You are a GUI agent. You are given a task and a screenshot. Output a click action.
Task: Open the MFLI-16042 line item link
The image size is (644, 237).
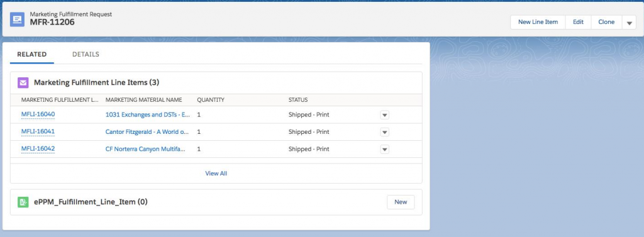tap(38, 149)
